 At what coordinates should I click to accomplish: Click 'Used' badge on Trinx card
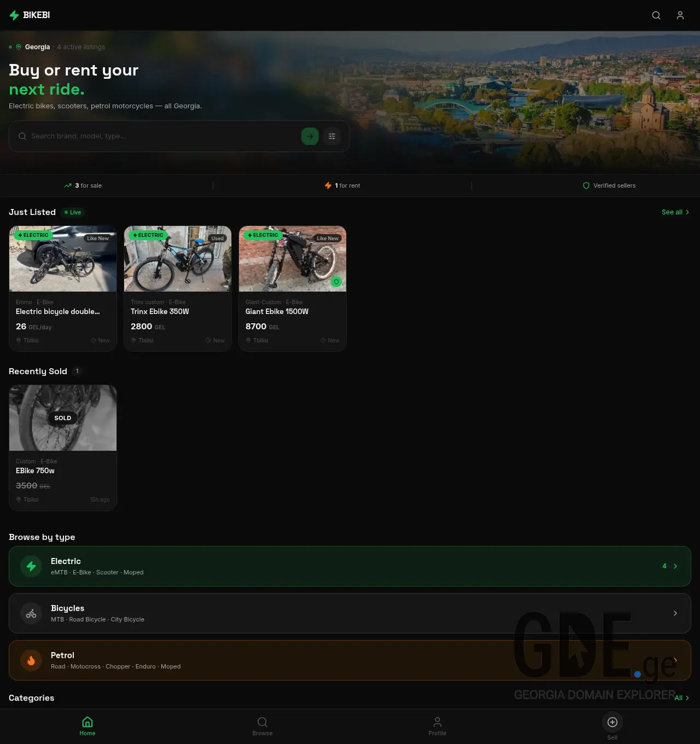(x=218, y=239)
